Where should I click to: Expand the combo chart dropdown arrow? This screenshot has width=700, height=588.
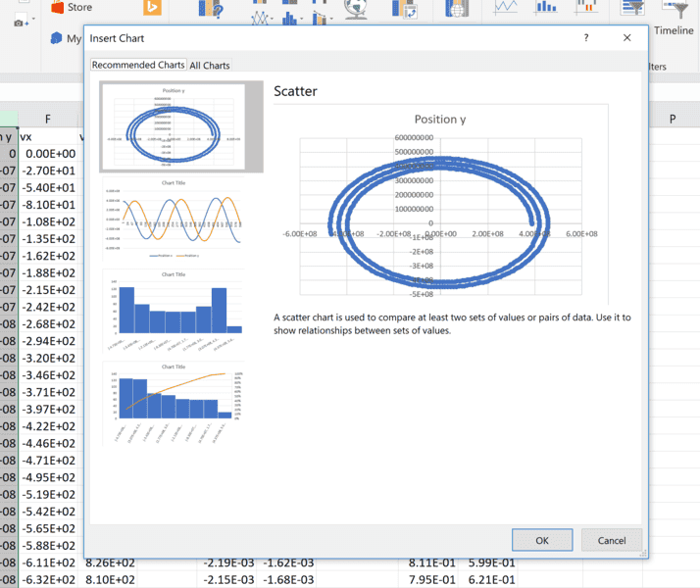331,19
